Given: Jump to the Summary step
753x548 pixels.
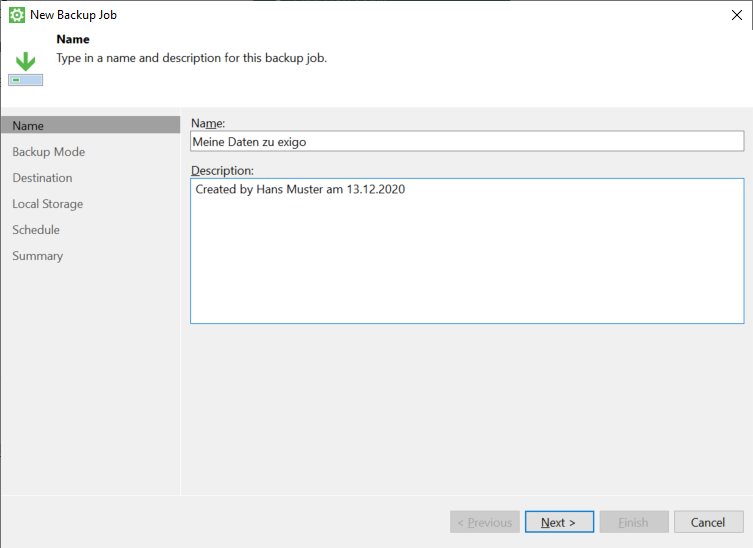Looking at the screenshot, I should [x=37, y=256].
